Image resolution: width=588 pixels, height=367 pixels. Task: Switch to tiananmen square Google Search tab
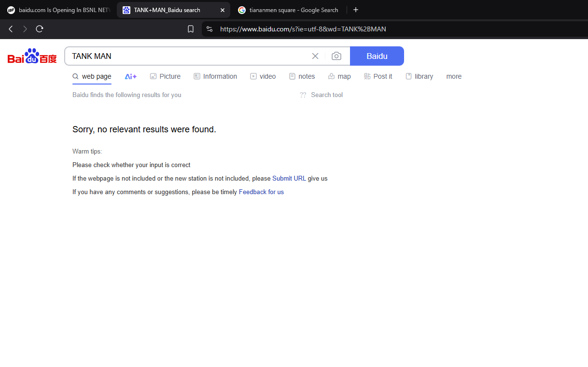[x=289, y=10]
